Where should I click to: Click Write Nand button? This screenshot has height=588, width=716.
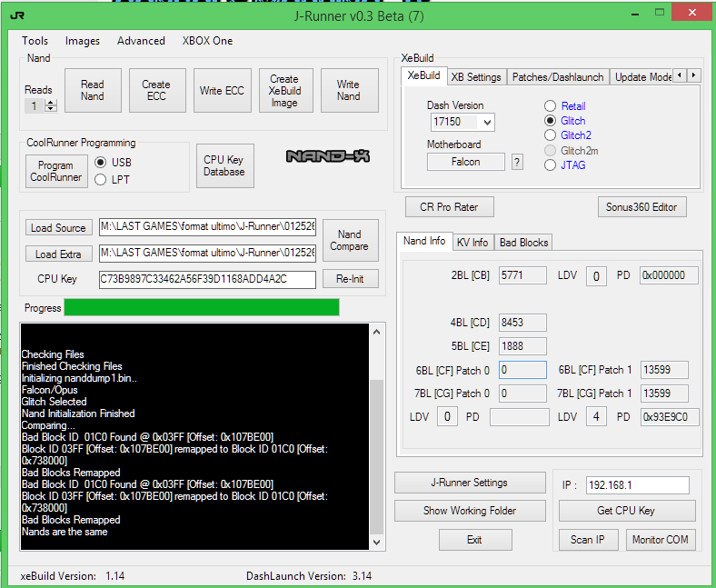tap(349, 91)
